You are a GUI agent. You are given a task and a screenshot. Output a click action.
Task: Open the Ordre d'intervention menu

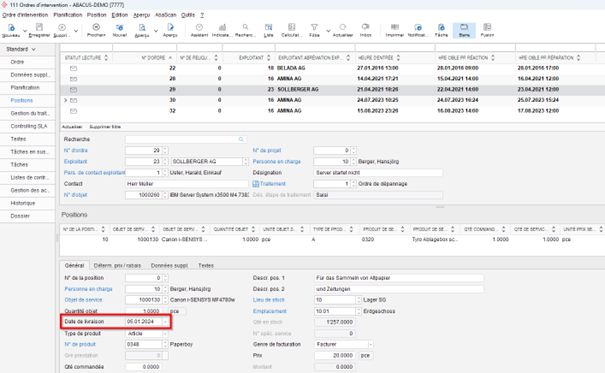[x=25, y=15]
